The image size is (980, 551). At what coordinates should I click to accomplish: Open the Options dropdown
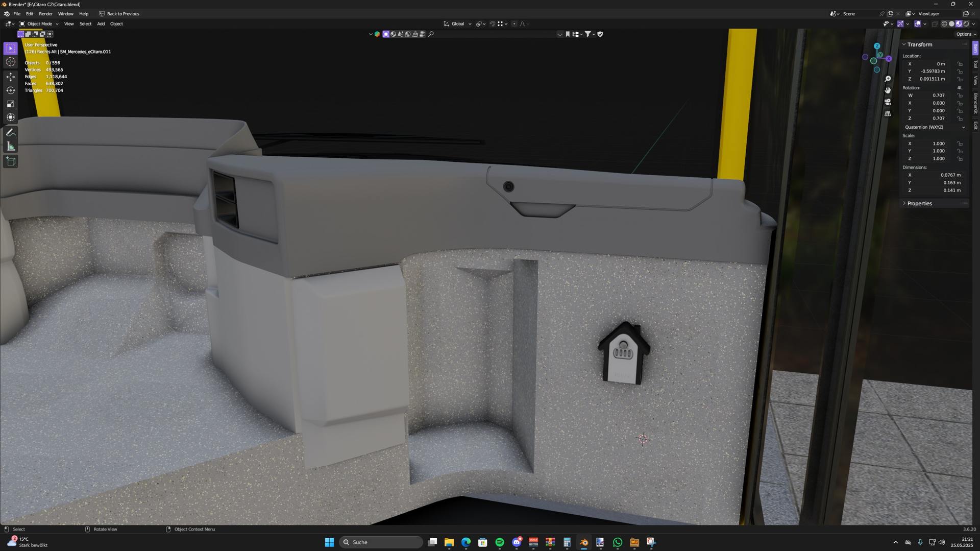pyautogui.click(x=966, y=34)
